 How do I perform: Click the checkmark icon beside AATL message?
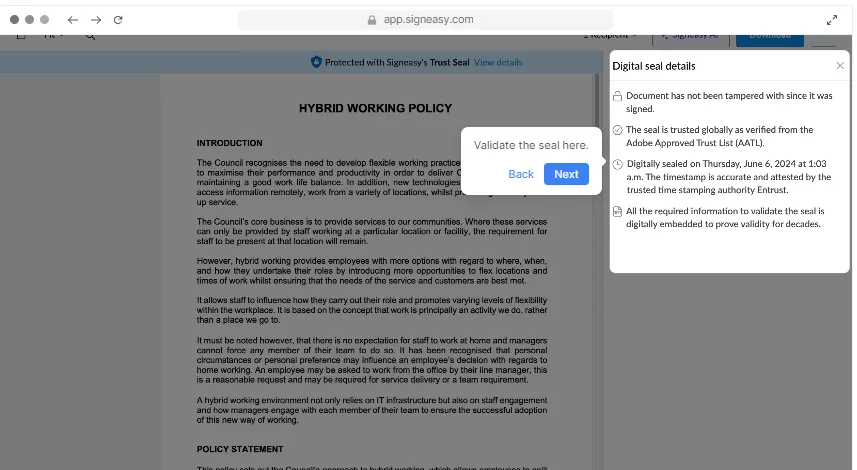pos(617,130)
